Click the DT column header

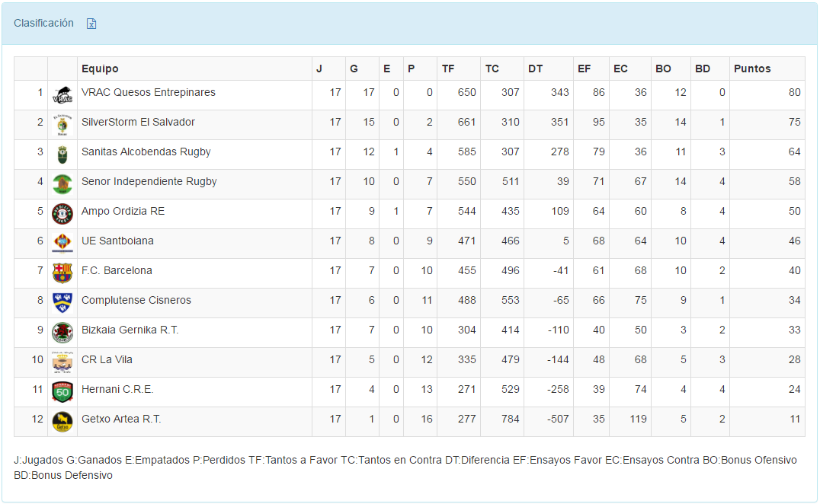pos(535,69)
